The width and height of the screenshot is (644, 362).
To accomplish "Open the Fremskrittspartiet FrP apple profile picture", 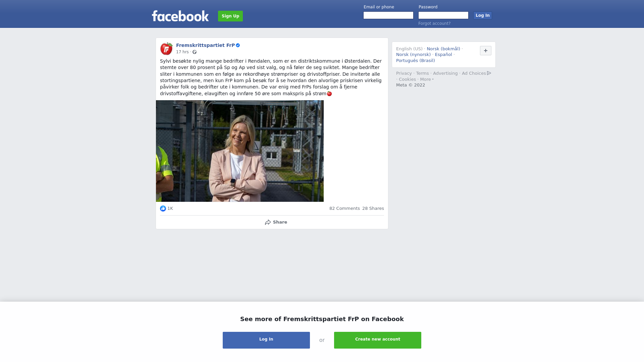I will click(166, 49).
